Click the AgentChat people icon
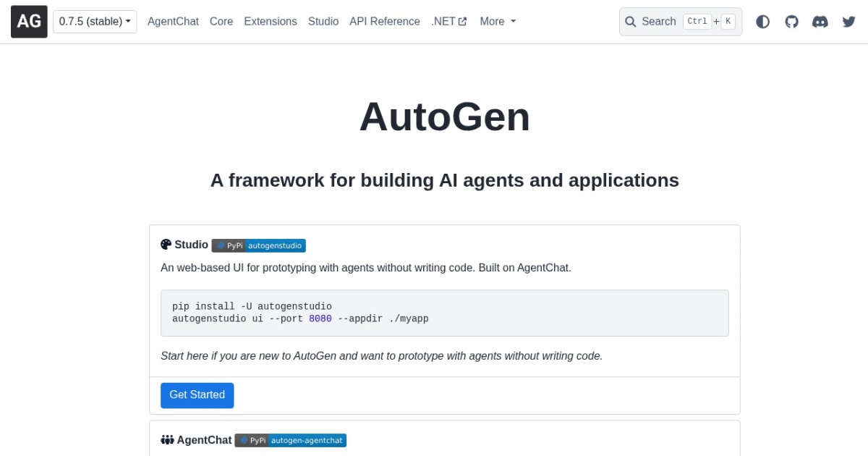 (167, 439)
